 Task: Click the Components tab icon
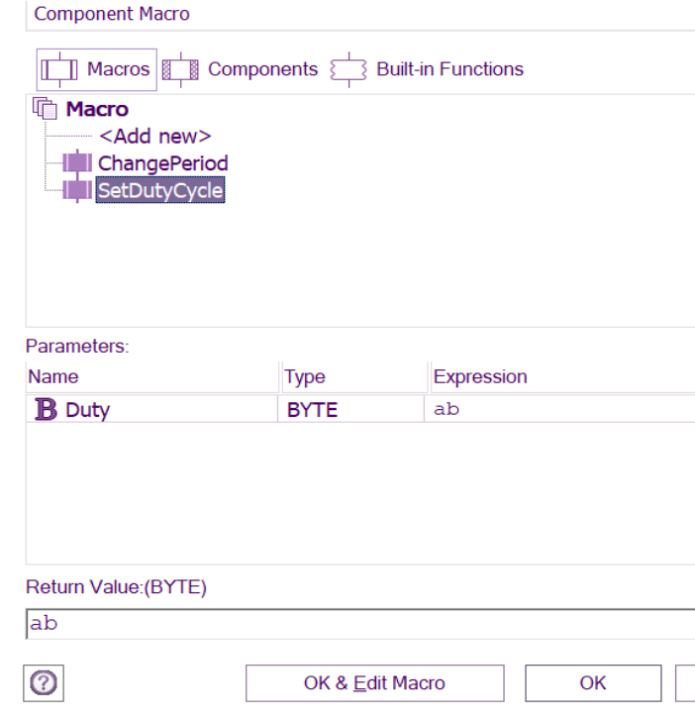[x=181, y=70]
